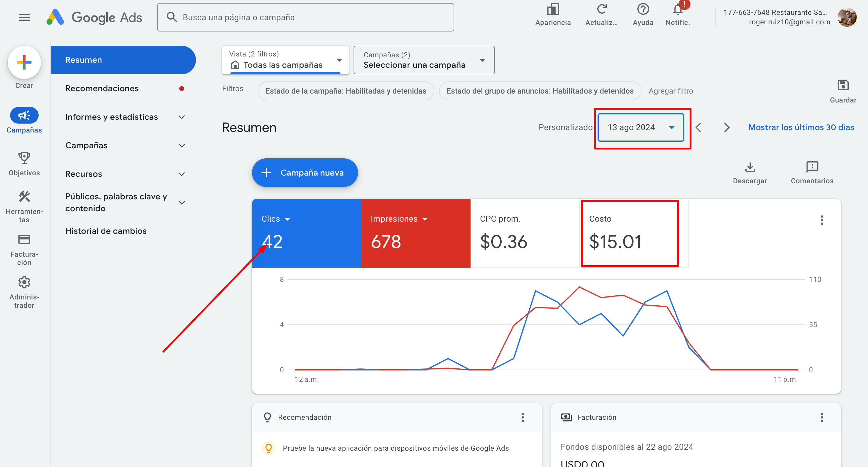This screenshot has width=868, height=467.
Task: Click the Actualizar refresh icon
Action: point(601,10)
